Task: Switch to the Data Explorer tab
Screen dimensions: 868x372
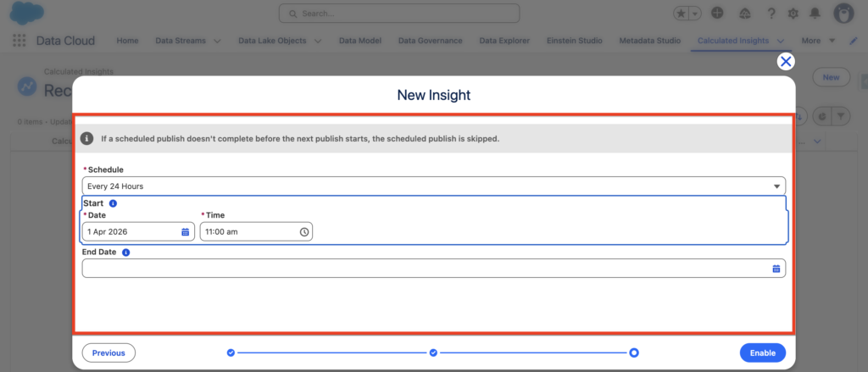Action: click(505, 41)
